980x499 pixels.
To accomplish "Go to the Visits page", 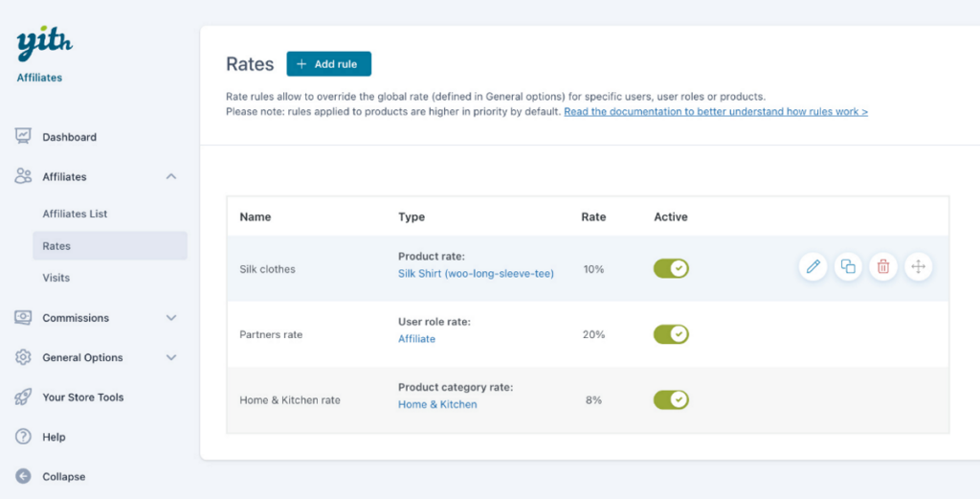I will click(x=56, y=278).
